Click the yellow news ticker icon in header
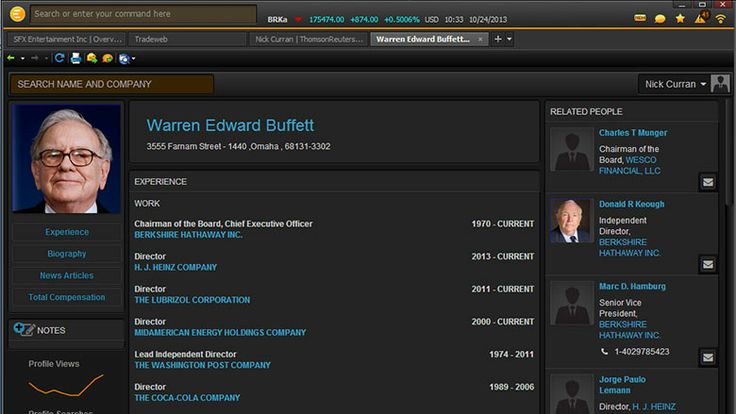Viewport: 736px width, 414px height. point(640,18)
